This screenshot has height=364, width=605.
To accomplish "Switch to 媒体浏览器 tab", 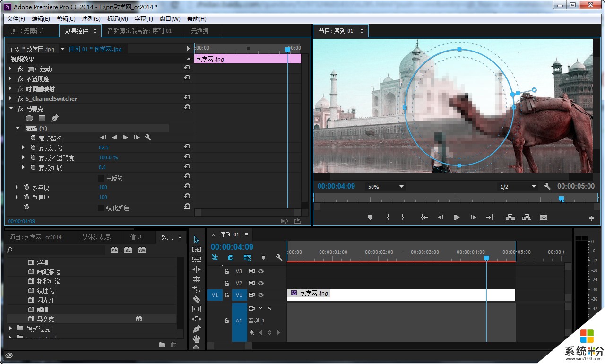I will (96, 237).
